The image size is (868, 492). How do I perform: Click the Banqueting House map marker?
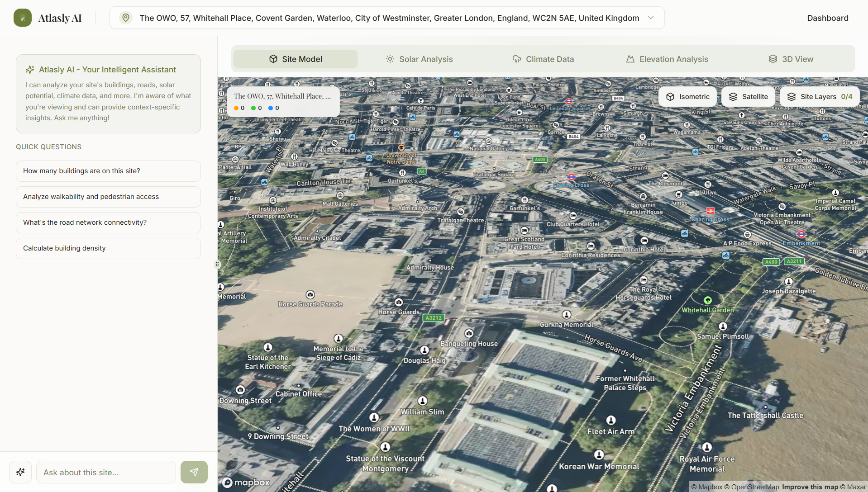(x=469, y=334)
